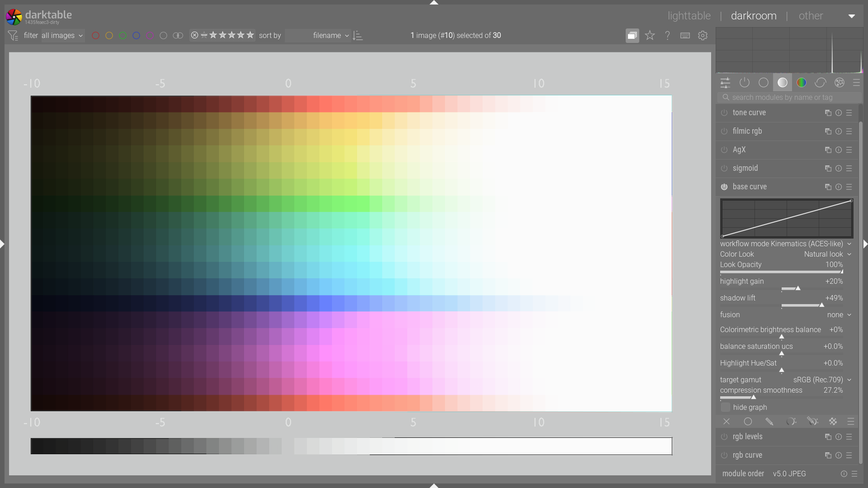Show the color module group (RGB circle)
The image size is (868, 488).
801,83
